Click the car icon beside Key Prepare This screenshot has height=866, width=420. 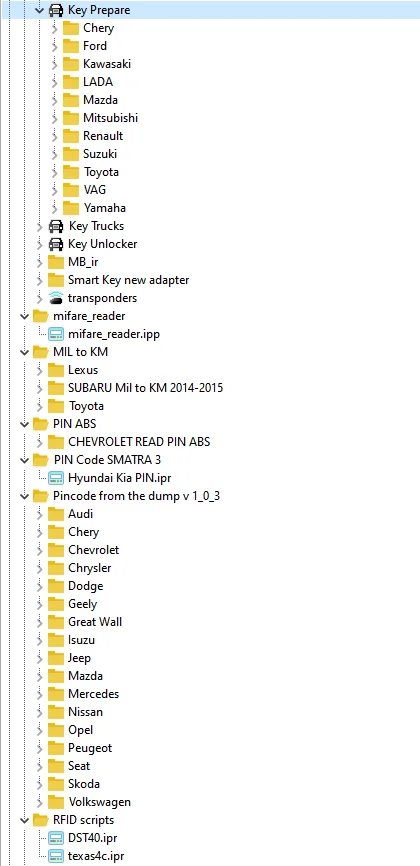56,10
